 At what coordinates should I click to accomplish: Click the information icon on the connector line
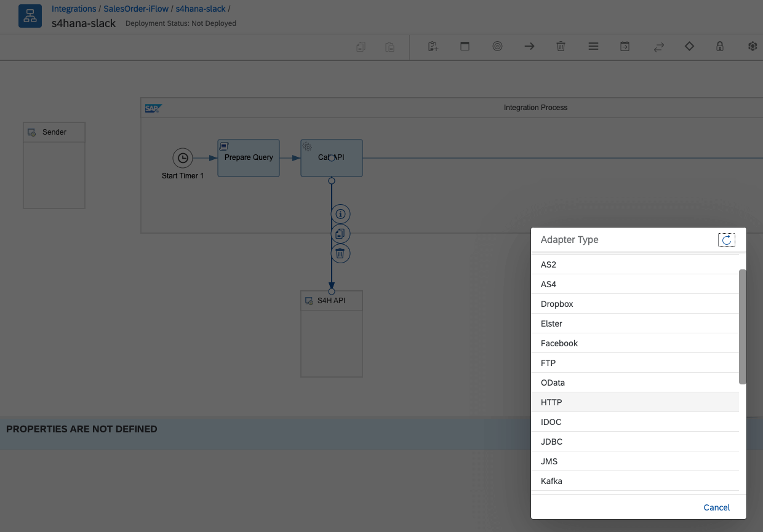coord(340,214)
